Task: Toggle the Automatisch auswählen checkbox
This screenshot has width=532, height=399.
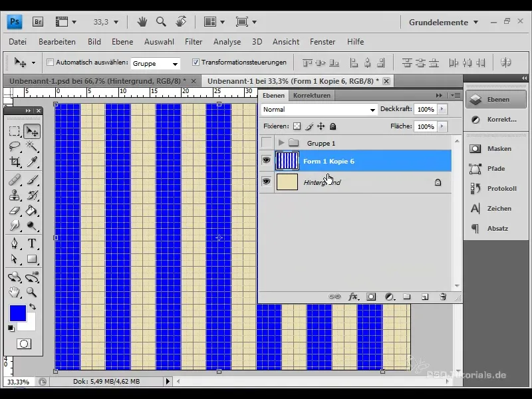Action: [x=51, y=62]
